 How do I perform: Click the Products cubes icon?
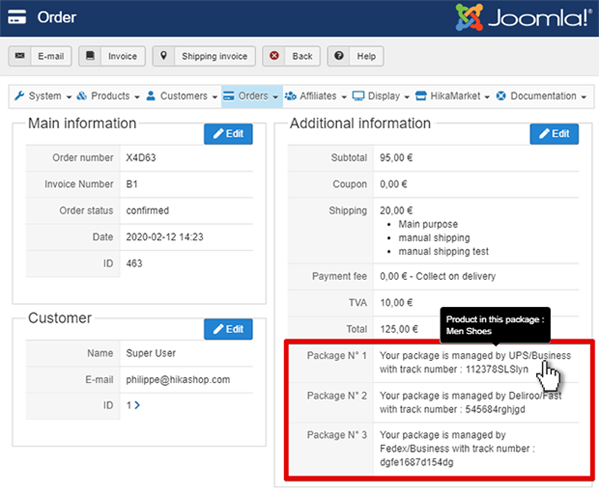(82, 96)
